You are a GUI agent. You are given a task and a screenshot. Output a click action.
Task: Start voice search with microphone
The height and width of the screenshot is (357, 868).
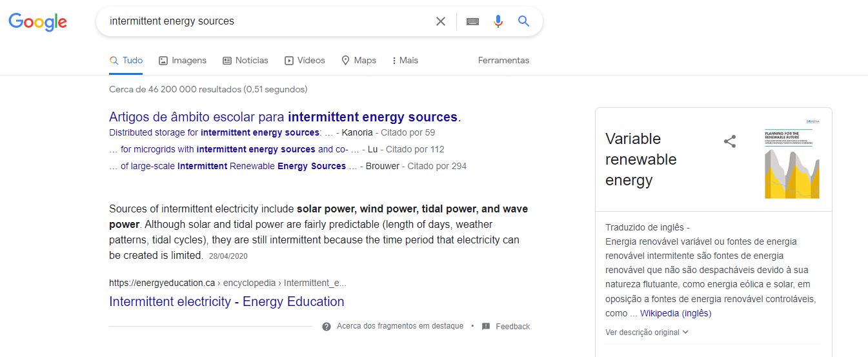(498, 21)
